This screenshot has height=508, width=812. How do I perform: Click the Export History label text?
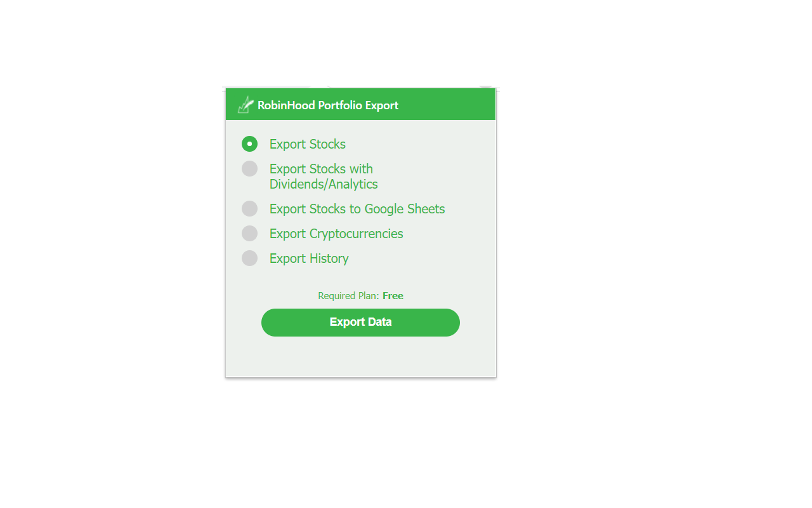click(x=309, y=258)
